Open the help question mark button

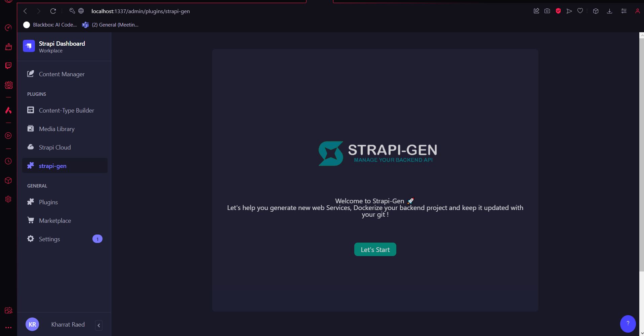(x=628, y=323)
